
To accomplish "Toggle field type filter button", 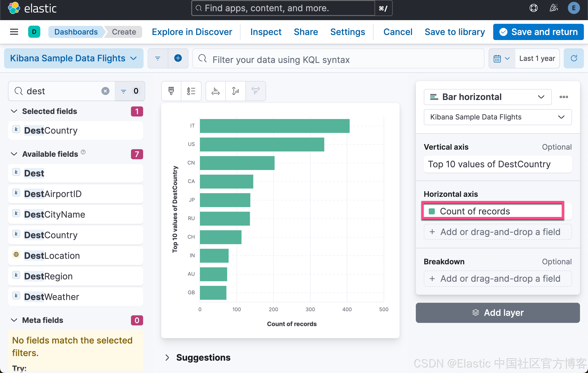I will (x=130, y=91).
